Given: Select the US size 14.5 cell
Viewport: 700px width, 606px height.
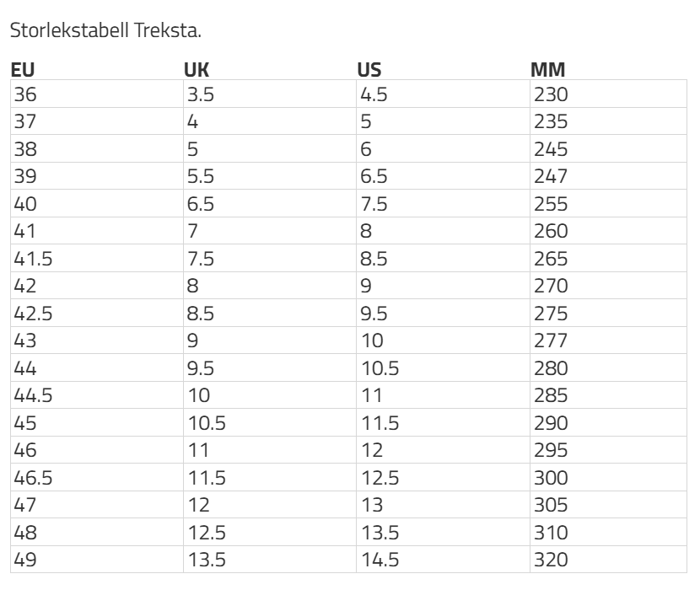Looking at the screenshot, I should 444,559.
